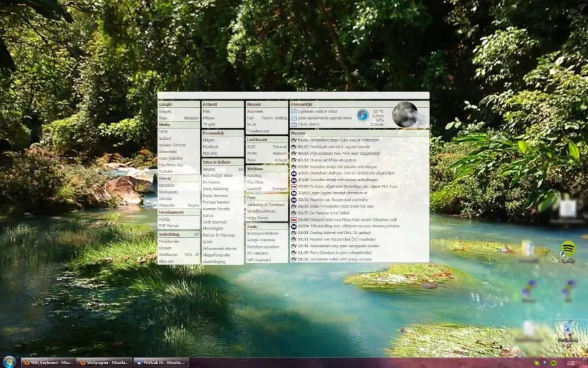
Task: Open Best Budget Bikes site link
Action: tap(218, 176)
